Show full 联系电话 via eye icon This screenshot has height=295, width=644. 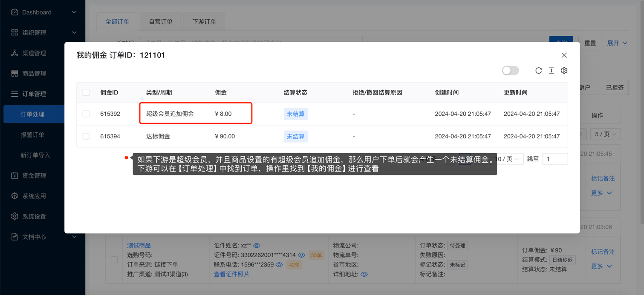[x=279, y=265]
